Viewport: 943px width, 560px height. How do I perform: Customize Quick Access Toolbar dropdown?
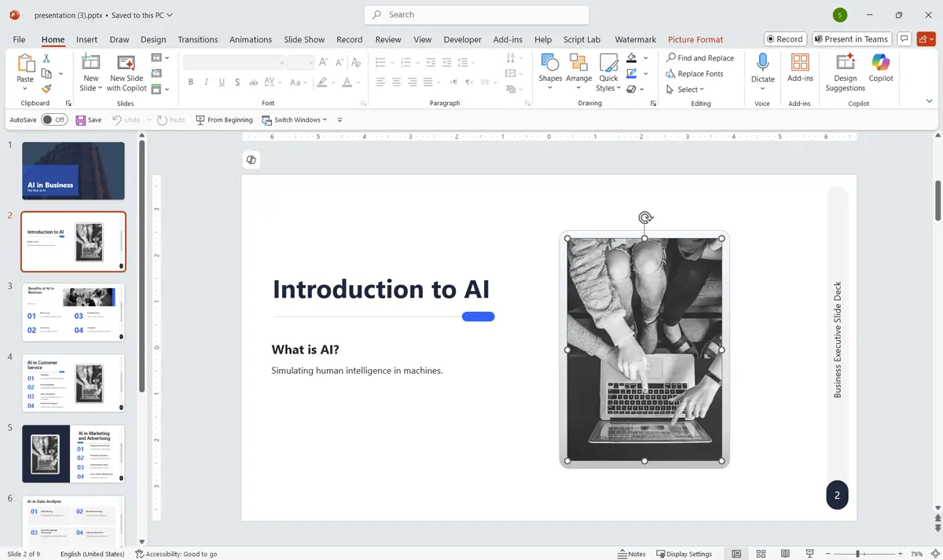[x=339, y=119]
